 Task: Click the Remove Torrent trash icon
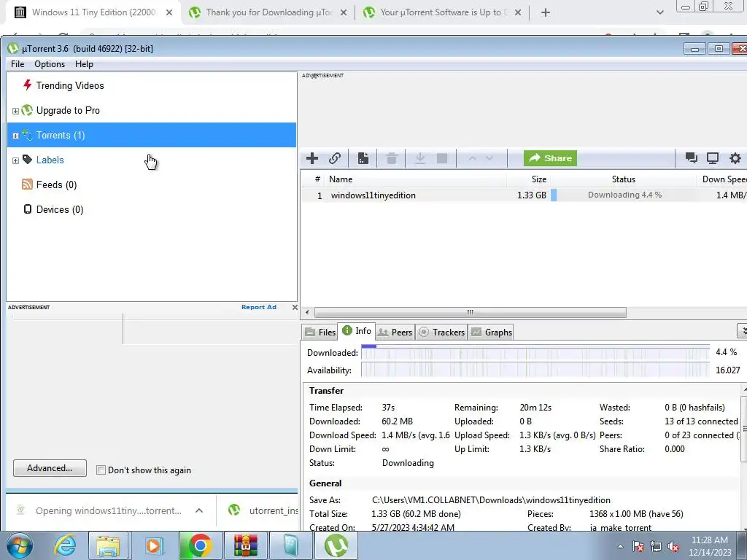pyautogui.click(x=392, y=158)
